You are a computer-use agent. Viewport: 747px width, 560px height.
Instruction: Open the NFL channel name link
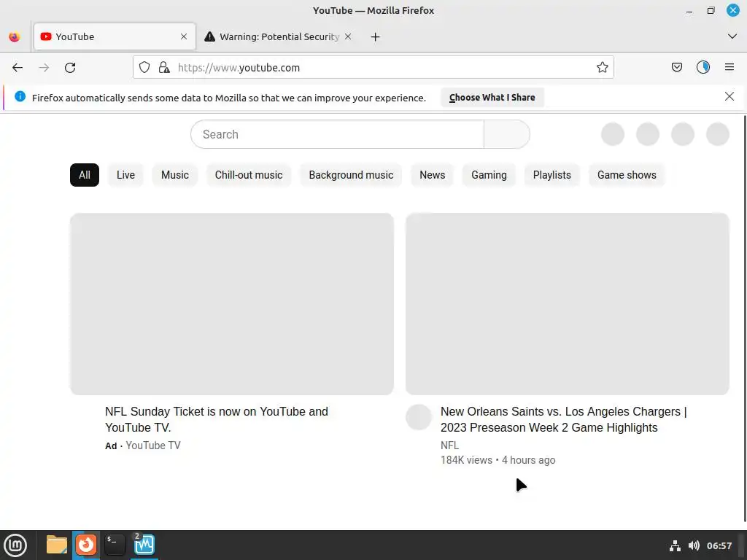[x=449, y=446]
